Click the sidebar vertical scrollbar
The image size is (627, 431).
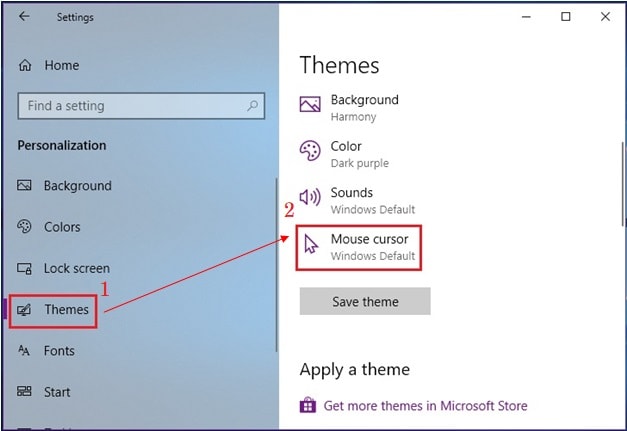click(276, 265)
